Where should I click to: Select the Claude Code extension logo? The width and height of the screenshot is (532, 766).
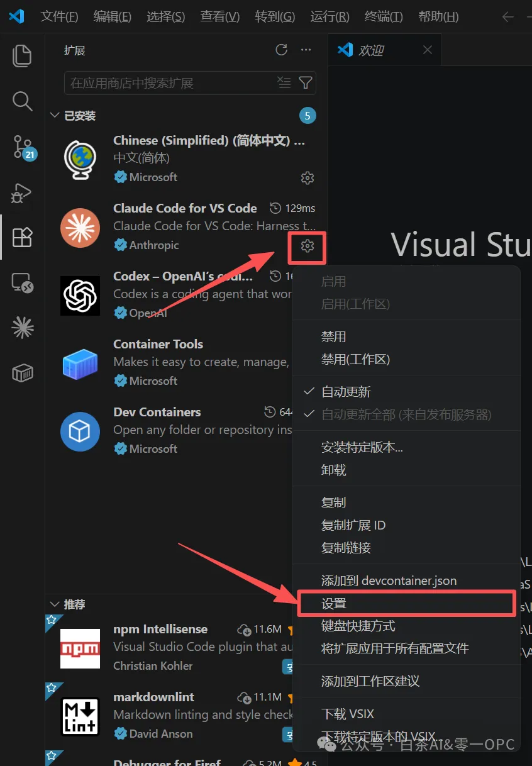coord(80,228)
